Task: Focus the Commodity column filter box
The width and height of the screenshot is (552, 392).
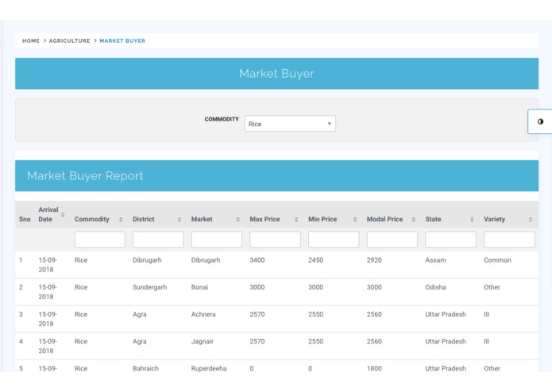Action: 99,240
